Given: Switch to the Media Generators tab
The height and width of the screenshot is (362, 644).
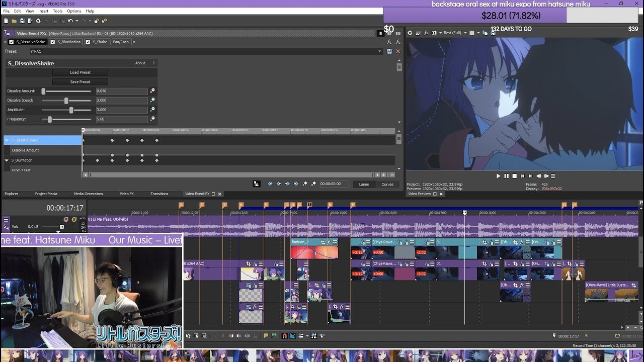Looking at the screenshot, I should pos(89,194).
